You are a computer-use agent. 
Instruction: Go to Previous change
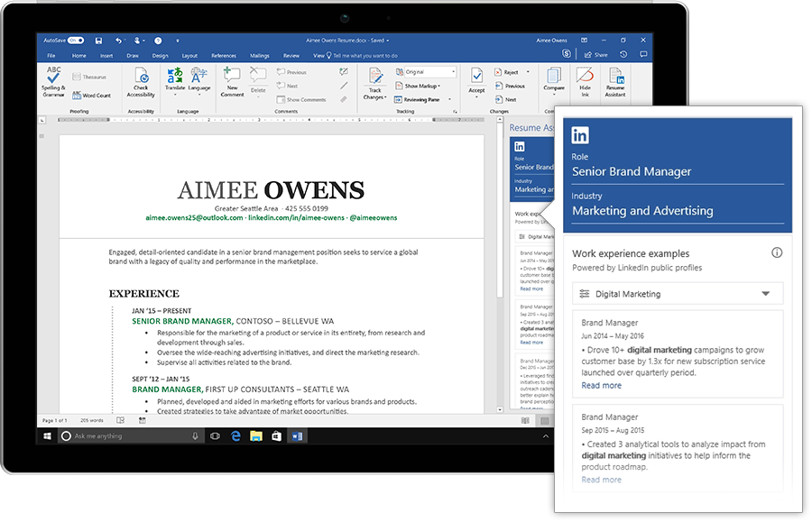coord(510,86)
